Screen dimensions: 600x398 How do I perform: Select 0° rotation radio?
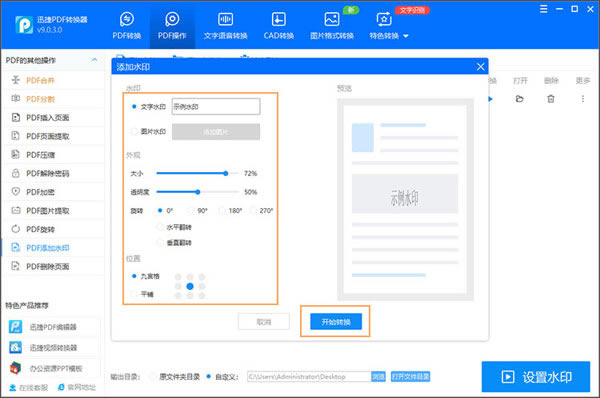pos(160,210)
